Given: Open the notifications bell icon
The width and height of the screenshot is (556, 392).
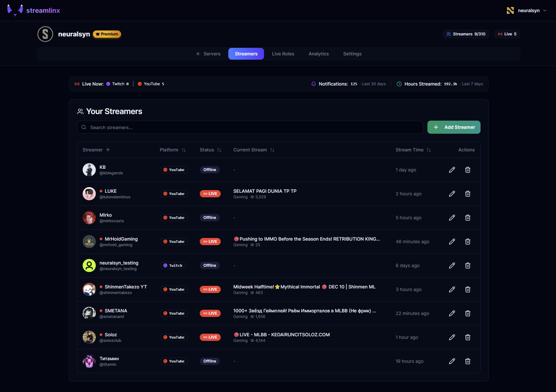Looking at the screenshot, I should (314, 84).
